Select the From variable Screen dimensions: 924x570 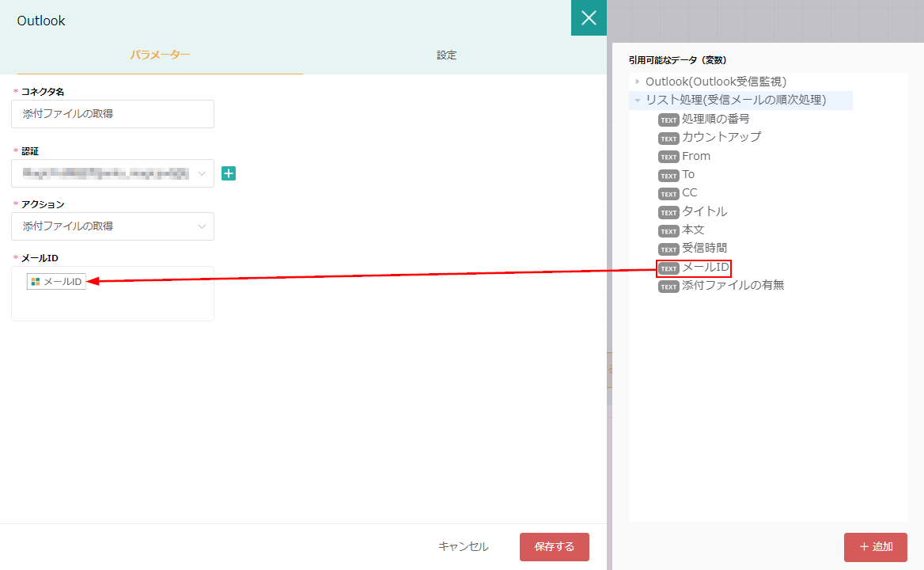point(696,156)
